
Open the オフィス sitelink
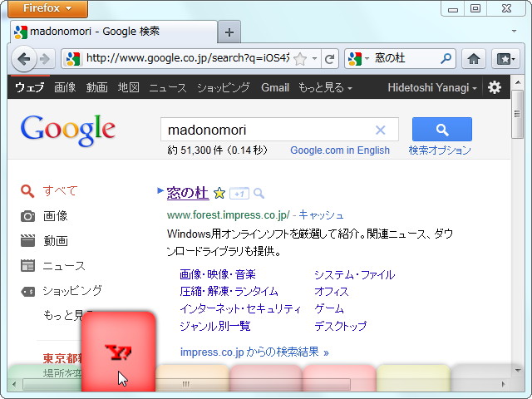coord(332,291)
